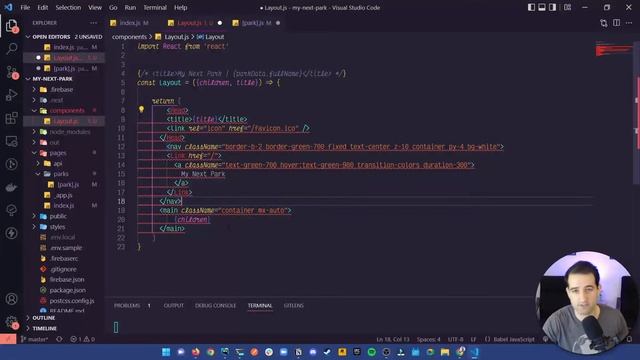The height and width of the screenshot is (360, 640).
Task: Open the Accounts menu icon
Action: pos(11,299)
